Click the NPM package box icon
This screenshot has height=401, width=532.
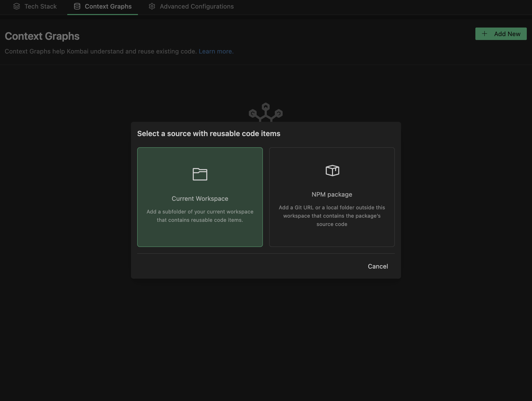332,171
